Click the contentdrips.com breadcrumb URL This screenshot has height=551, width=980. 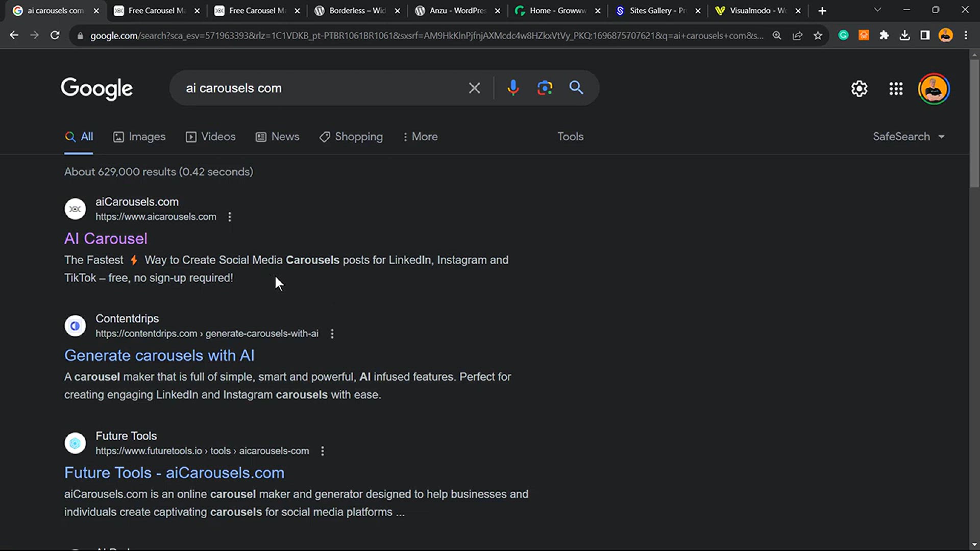[x=207, y=334]
